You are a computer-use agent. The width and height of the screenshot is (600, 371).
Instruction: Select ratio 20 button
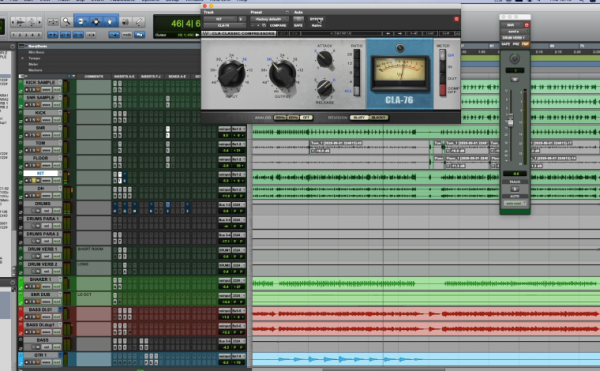[356, 55]
